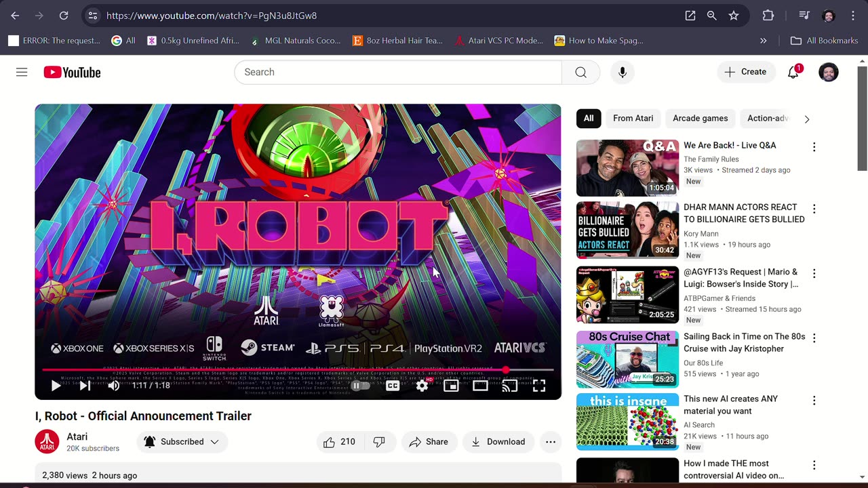
Task: Toggle autoplay switch in player
Action: [x=360, y=386]
